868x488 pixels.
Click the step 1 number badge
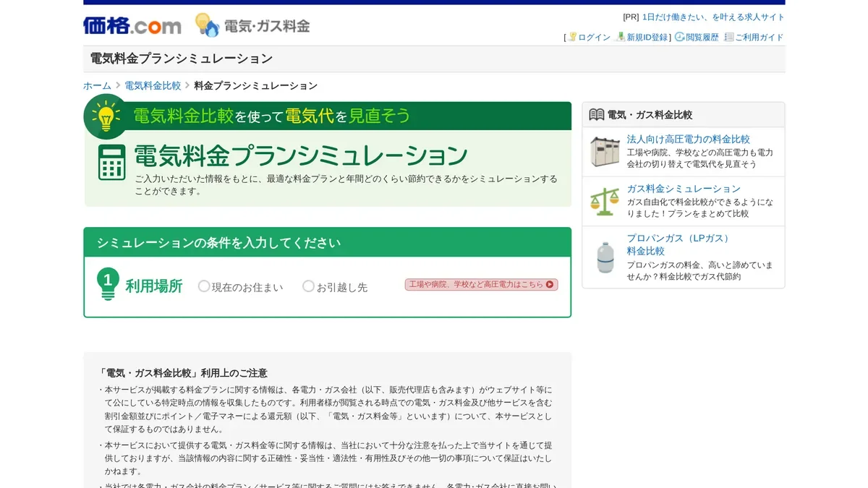(108, 283)
